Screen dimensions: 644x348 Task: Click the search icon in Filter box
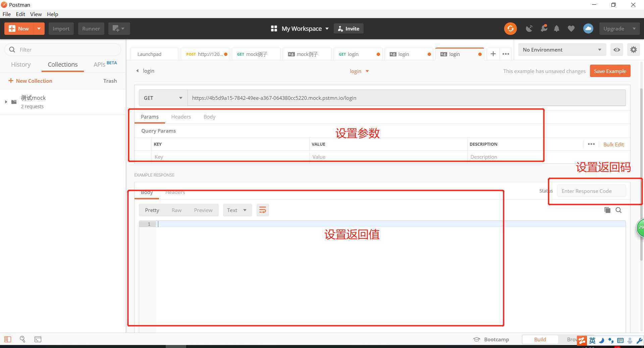coord(12,50)
